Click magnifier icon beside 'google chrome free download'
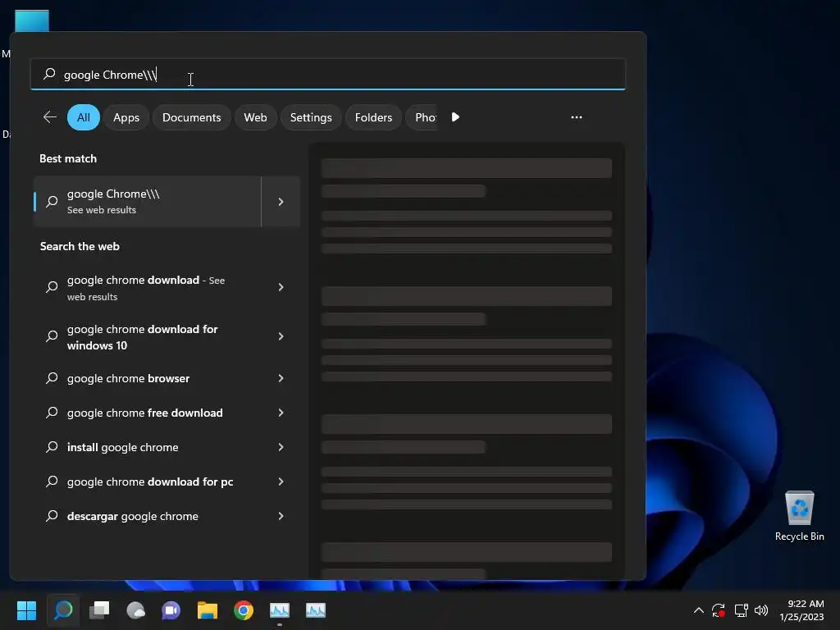The image size is (840, 630). (x=52, y=413)
